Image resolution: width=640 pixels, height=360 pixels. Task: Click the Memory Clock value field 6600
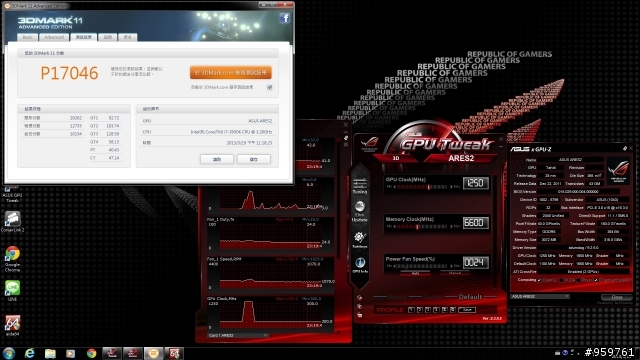coord(476,223)
